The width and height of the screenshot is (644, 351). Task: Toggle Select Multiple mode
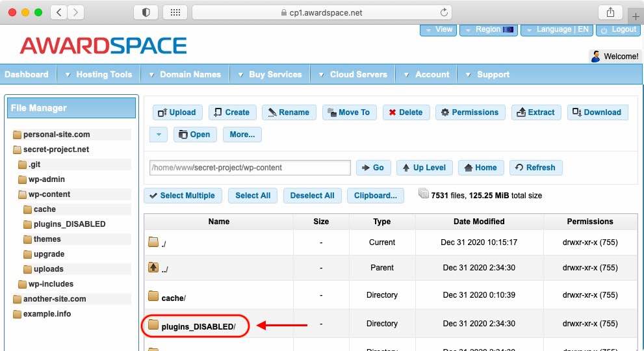pos(183,196)
